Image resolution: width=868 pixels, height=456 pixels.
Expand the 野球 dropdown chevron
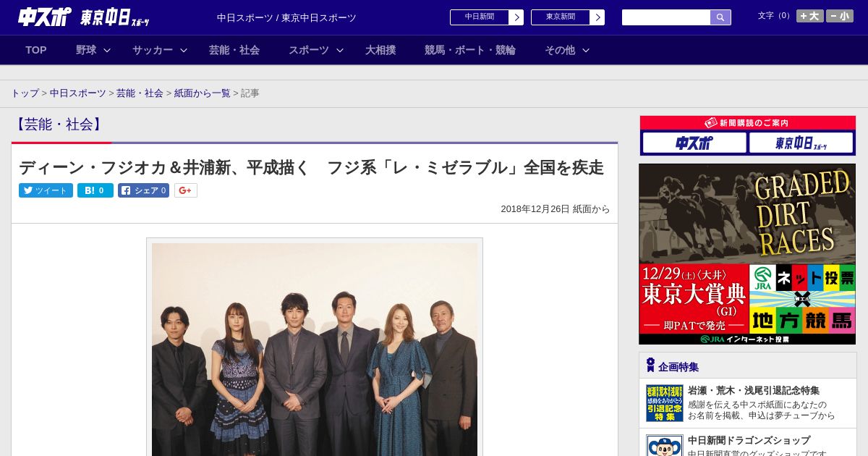pos(107,50)
